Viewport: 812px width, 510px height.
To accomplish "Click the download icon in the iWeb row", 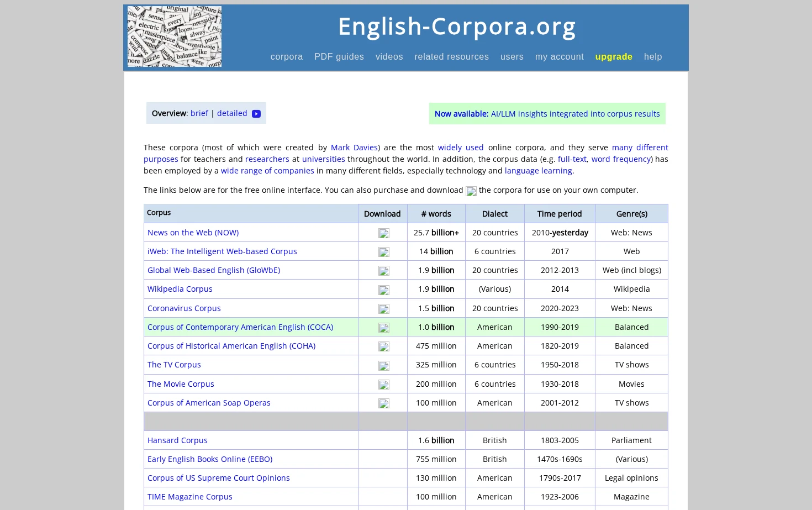I will click(383, 252).
